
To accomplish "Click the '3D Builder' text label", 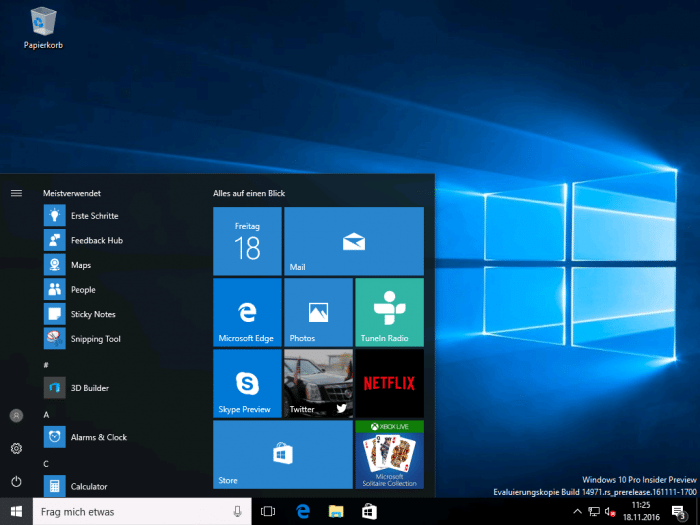I will tap(90, 388).
